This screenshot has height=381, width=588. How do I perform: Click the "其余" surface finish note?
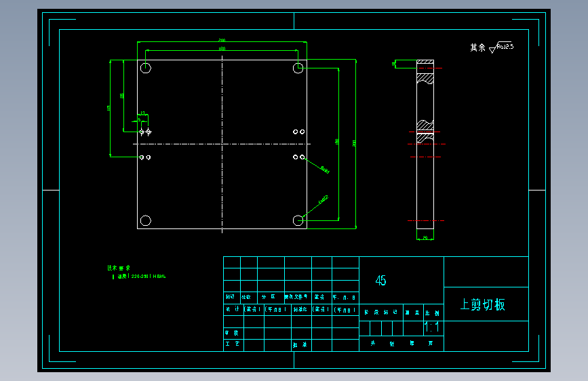pyautogui.click(x=477, y=47)
